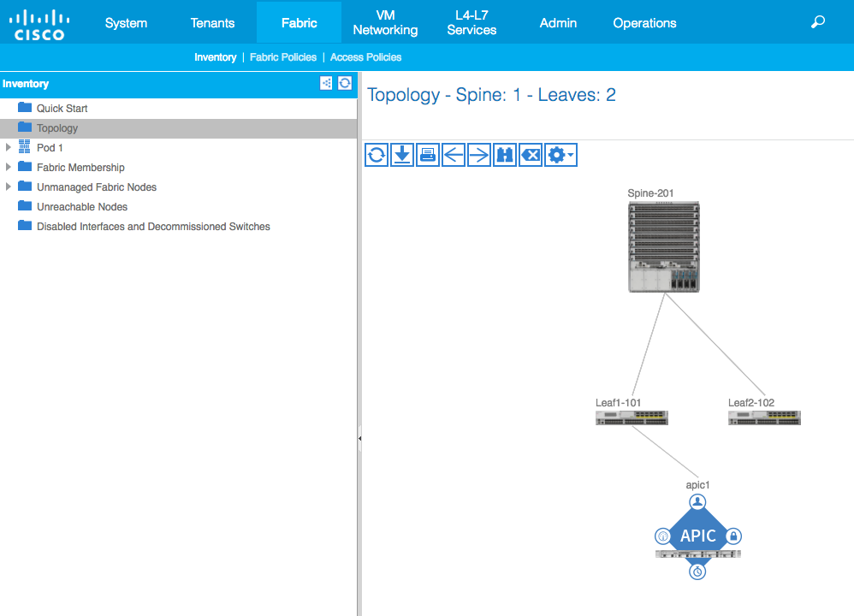Click the tag-with-X clear icon in toolbar

click(531, 155)
